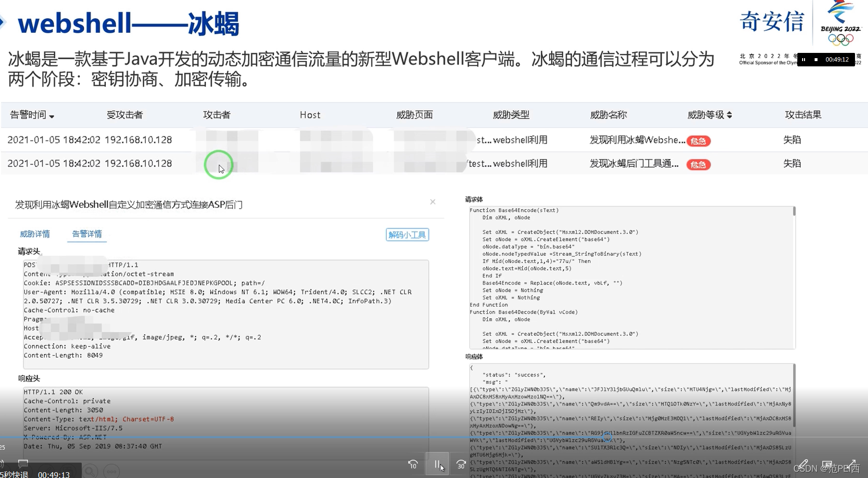The width and height of the screenshot is (868, 478).
Task: Pause the video with the center pause button
Action: click(x=437, y=464)
